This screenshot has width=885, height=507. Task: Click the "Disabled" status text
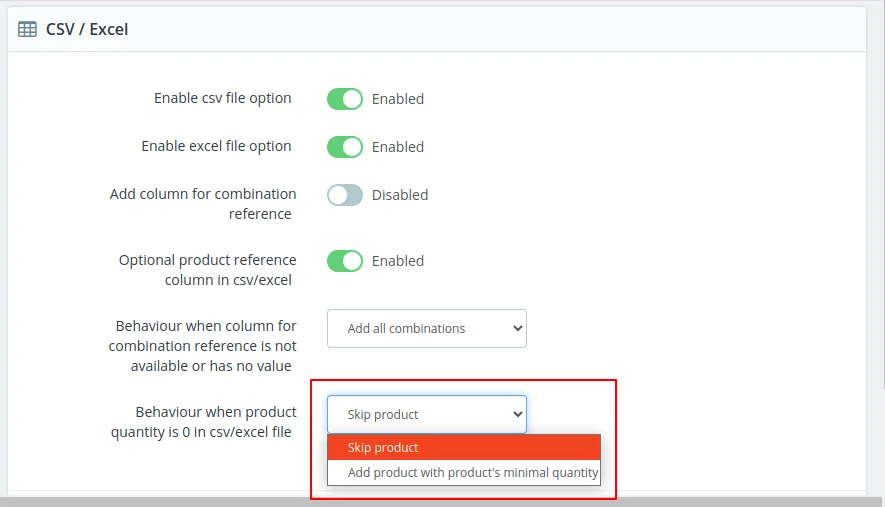(400, 195)
